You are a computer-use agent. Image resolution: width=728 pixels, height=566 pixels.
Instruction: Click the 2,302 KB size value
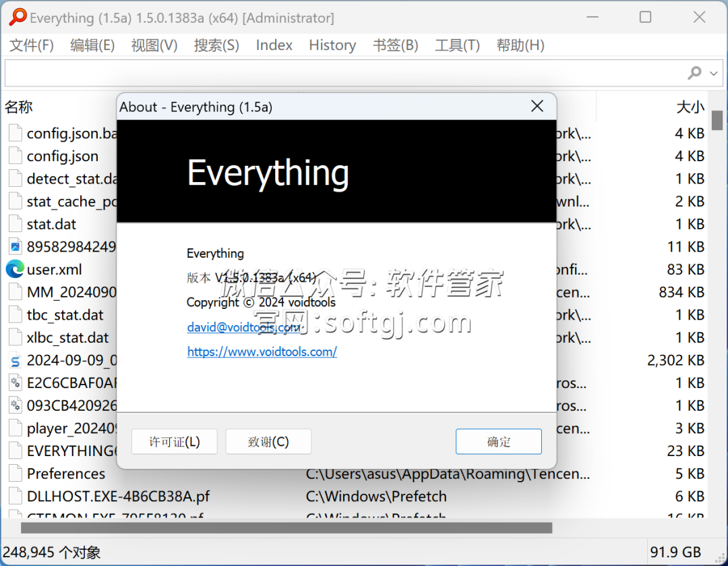[675, 361]
